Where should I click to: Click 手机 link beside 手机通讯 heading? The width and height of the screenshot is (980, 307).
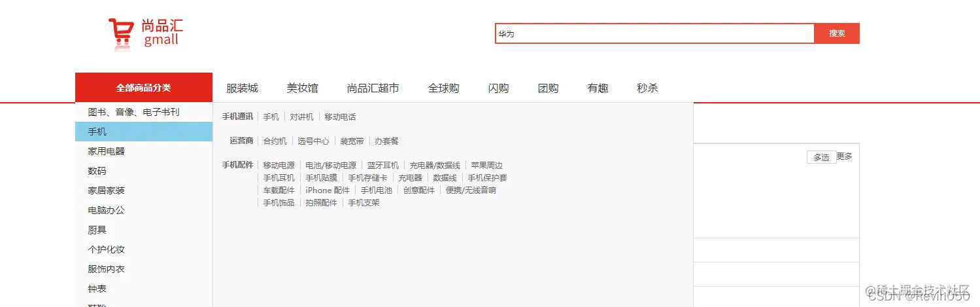[271, 117]
